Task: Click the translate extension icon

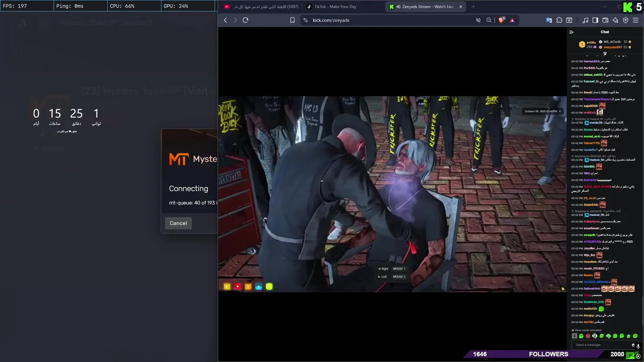Action: pos(549,20)
